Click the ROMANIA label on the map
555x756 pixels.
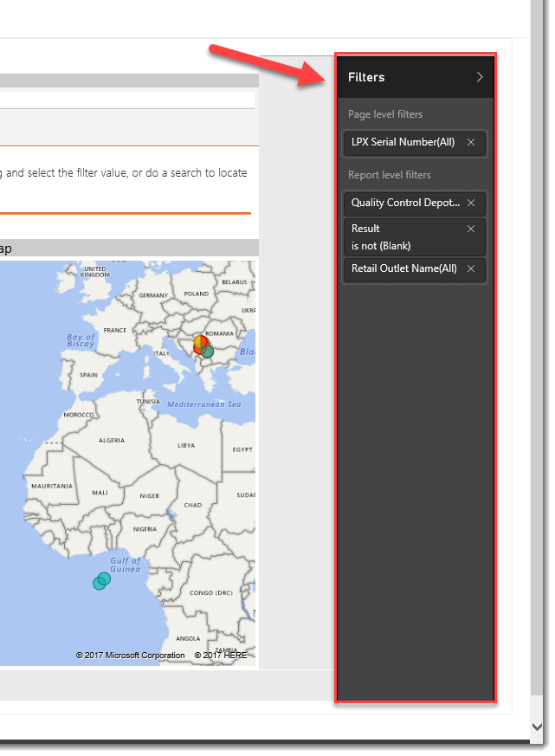(219, 333)
